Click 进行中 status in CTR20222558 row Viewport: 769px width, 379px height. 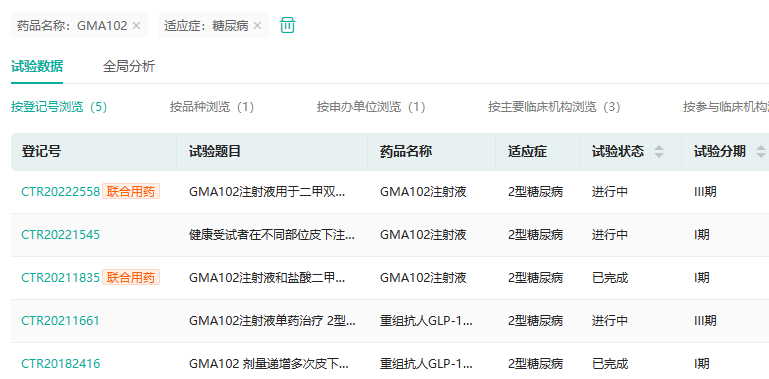(x=610, y=192)
